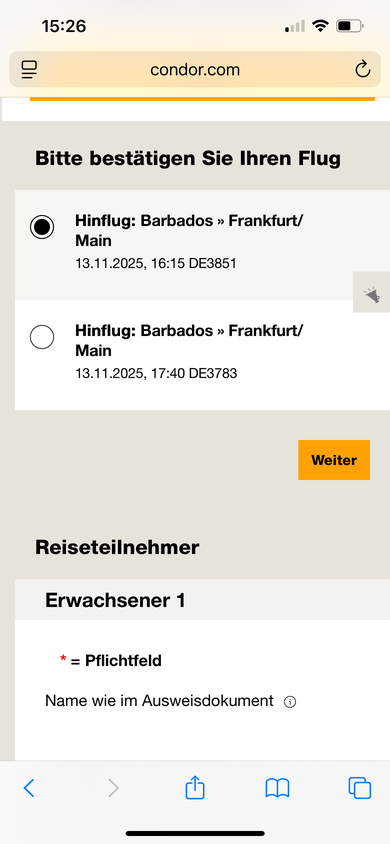Screen dimensions: 390x844
Task: Go back using Safari back arrow
Action: click(29, 788)
